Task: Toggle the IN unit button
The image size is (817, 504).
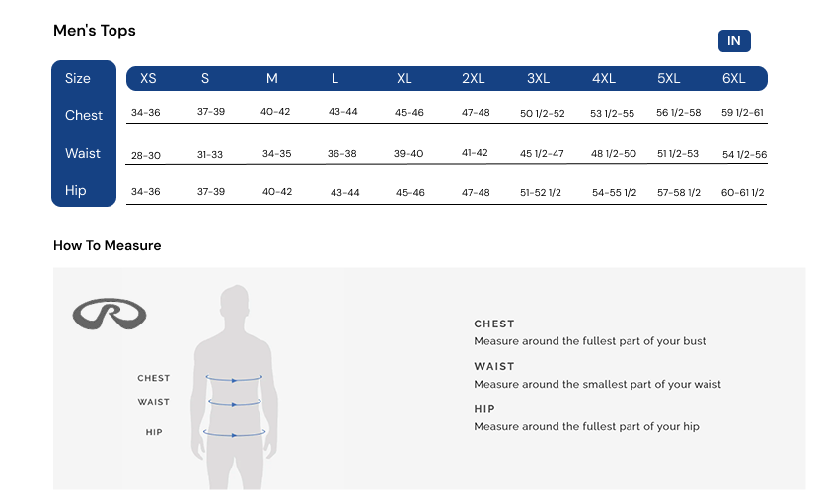Action: (x=734, y=40)
